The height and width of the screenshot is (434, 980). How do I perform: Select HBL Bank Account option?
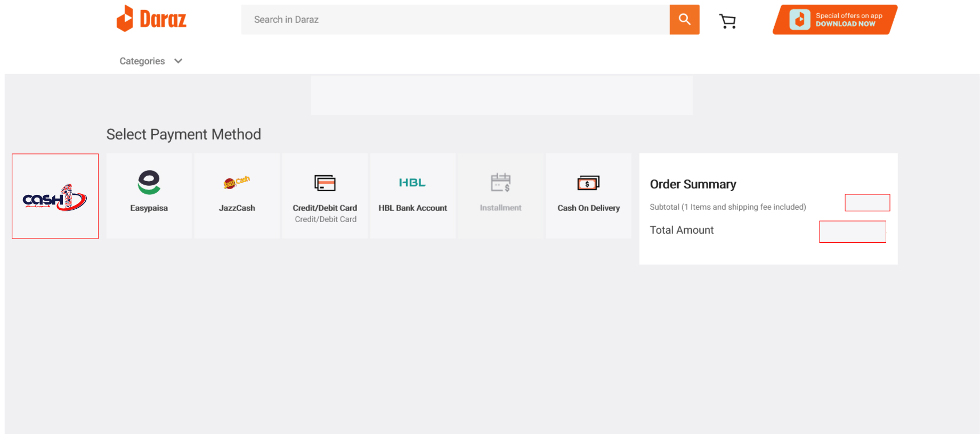[x=413, y=196]
